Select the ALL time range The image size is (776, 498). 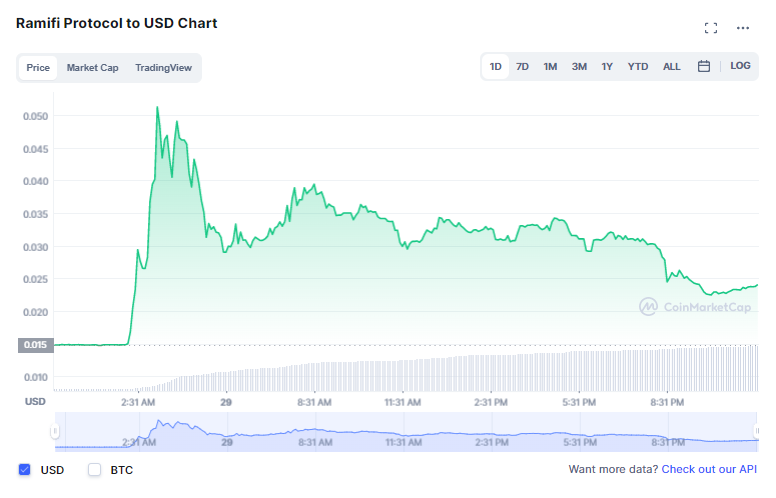pos(671,66)
